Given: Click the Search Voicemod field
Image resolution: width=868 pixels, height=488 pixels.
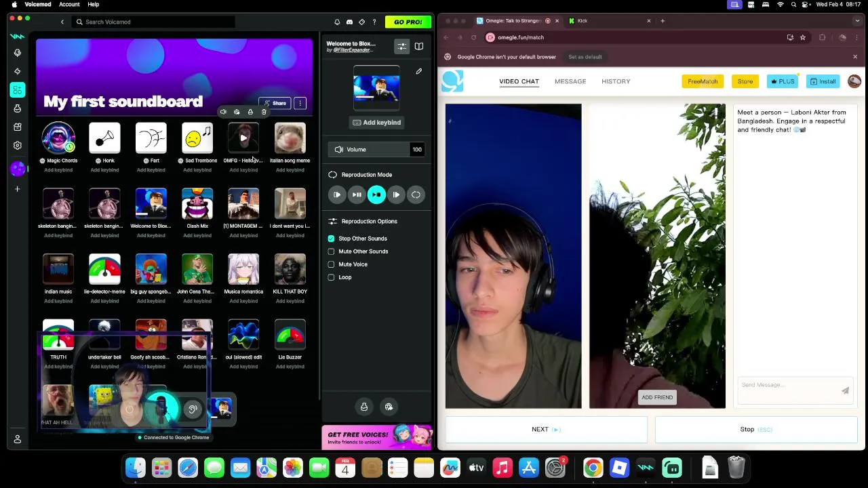Looking at the screenshot, I should pyautogui.click(x=153, y=22).
